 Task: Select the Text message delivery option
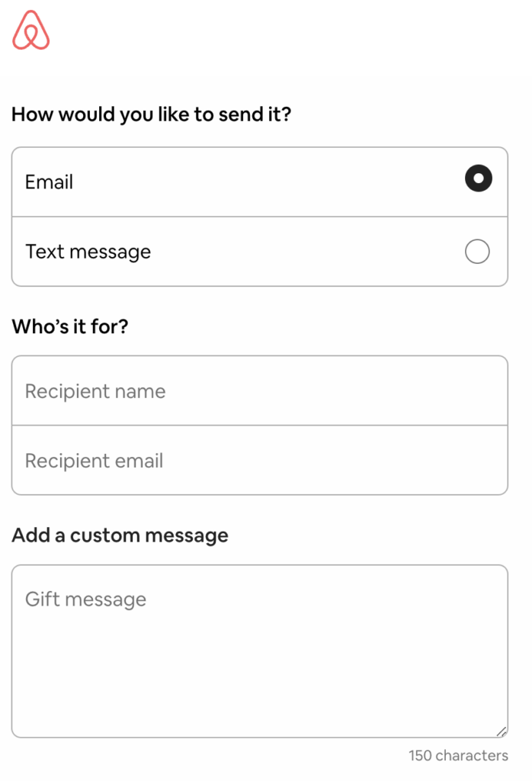coord(259,251)
